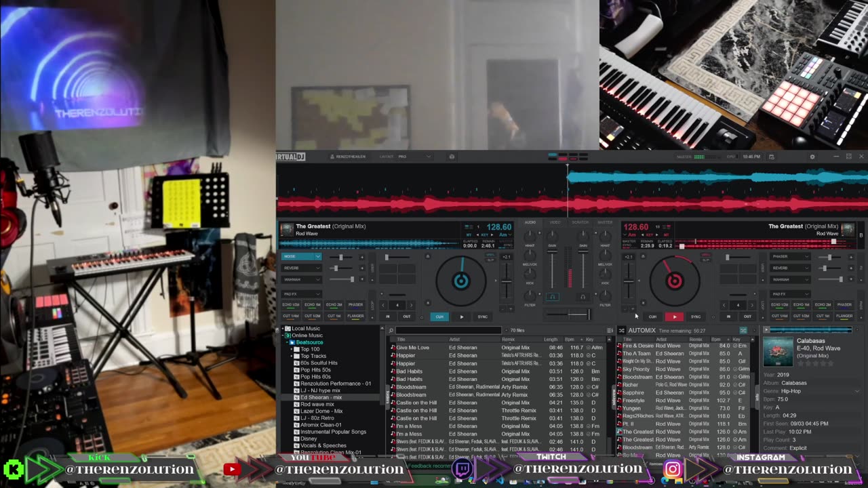Open the Layout PRO dropdown
Image resolution: width=868 pixels, height=488 pixels.
(415, 157)
